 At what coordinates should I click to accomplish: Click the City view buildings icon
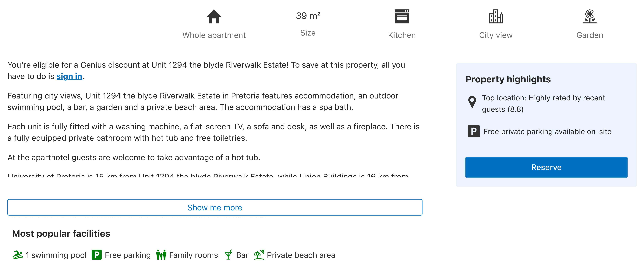[496, 16]
